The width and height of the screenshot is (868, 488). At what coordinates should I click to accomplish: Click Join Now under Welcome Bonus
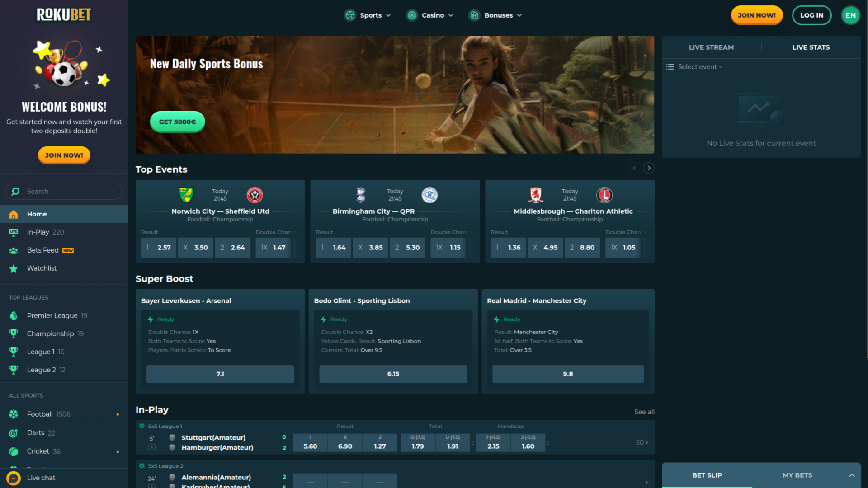click(x=64, y=155)
